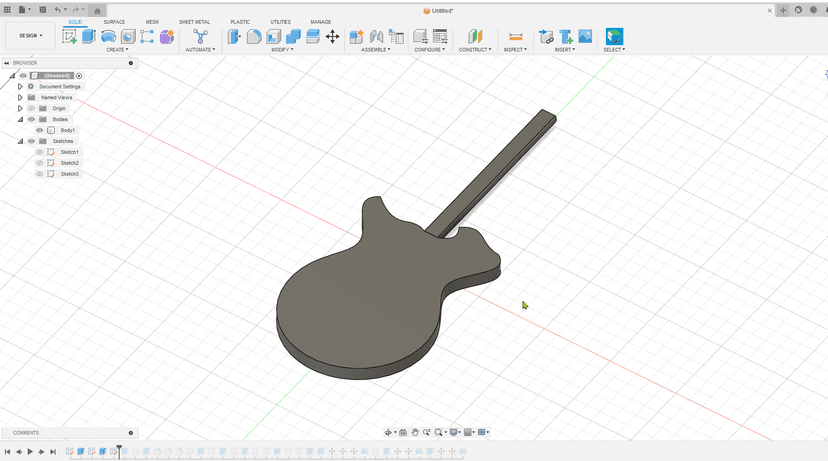Screen dimensions: 828x461
Task: Hide Body1 using its eye icon
Action: pos(40,130)
